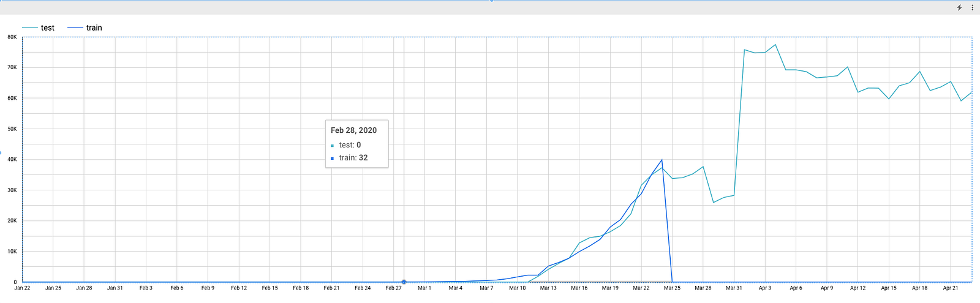The image size is (980, 303).
Task: Click the test line peak near Apr 4
Action: click(x=775, y=45)
